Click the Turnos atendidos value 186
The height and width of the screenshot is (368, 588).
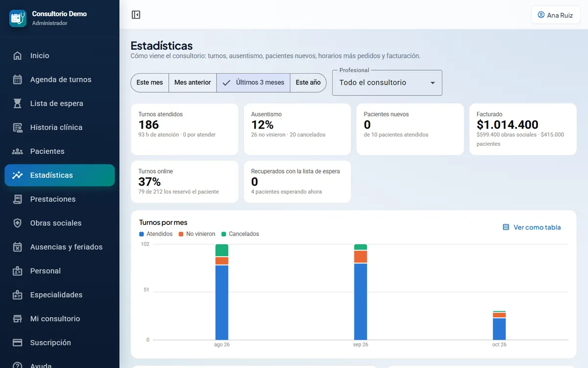pyautogui.click(x=148, y=125)
